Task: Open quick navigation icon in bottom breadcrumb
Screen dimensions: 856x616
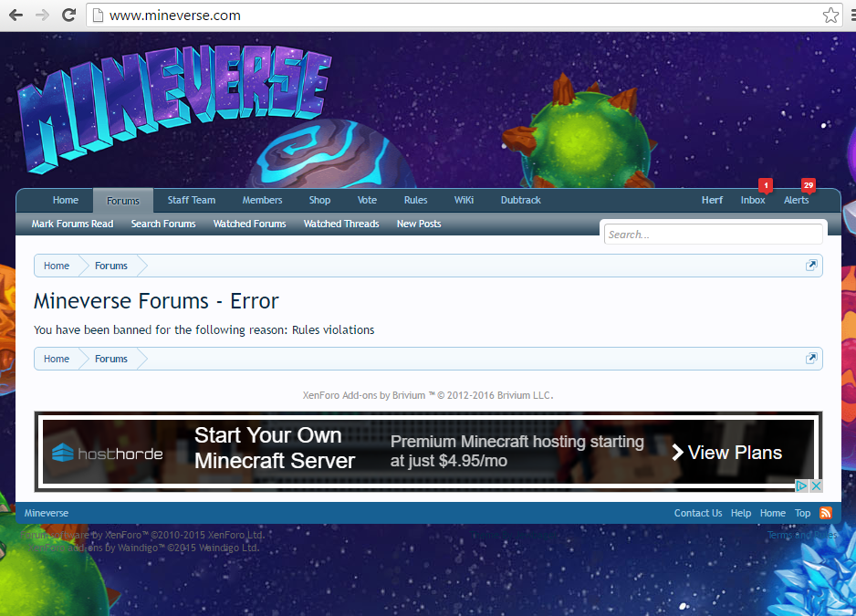Action: (811, 359)
